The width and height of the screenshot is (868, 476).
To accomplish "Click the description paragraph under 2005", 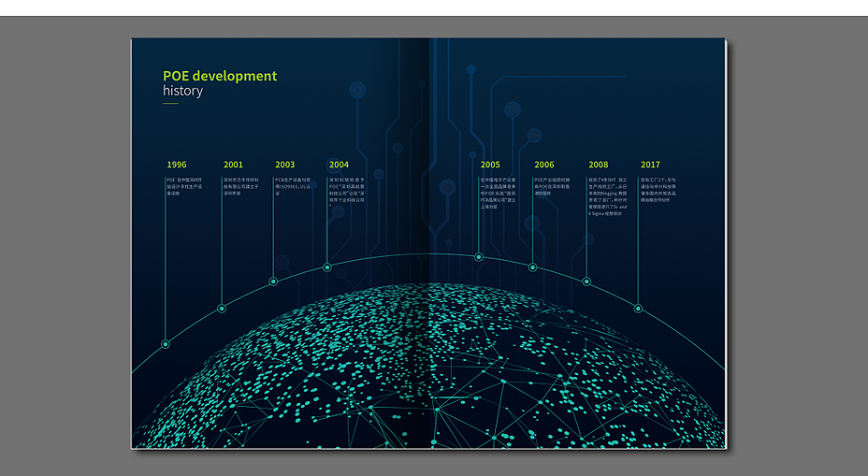I will click(499, 194).
